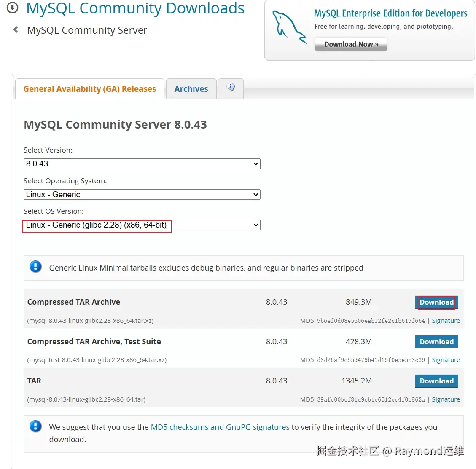Click MySQL Enterprise Edition for Developers title

coord(390,13)
